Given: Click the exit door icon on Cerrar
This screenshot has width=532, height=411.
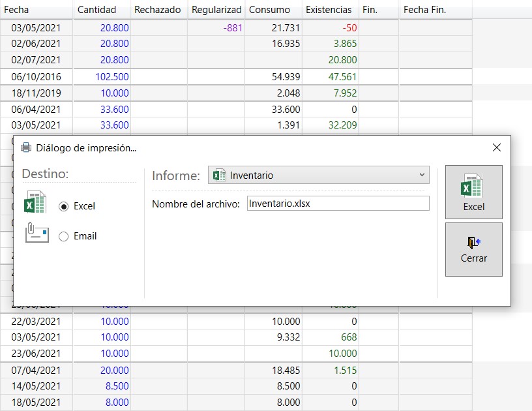Looking at the screenshot, I should (474, 243).
